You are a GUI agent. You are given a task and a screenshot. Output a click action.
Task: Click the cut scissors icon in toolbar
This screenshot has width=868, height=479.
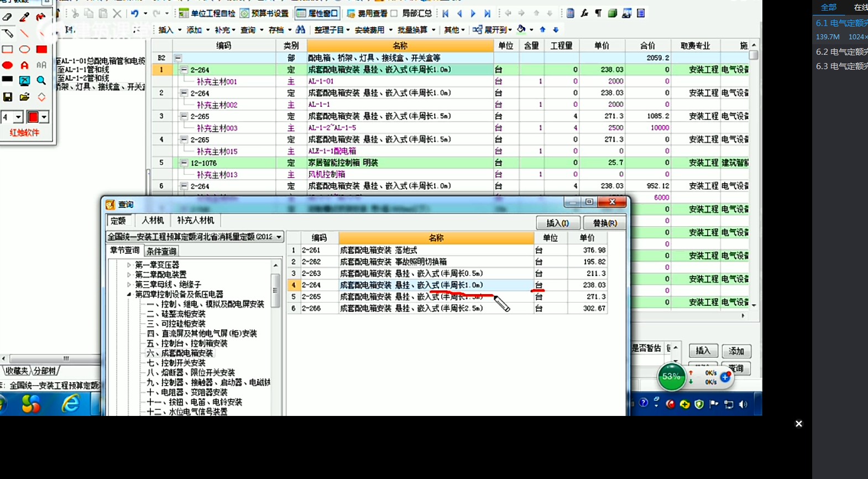75,13
